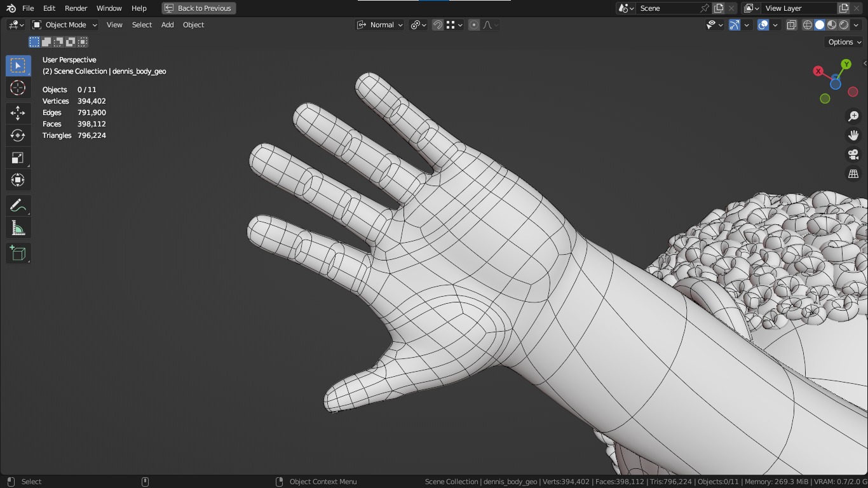Set selection mode to Intersect
868x488 pixels.
[x=83, y=42]
